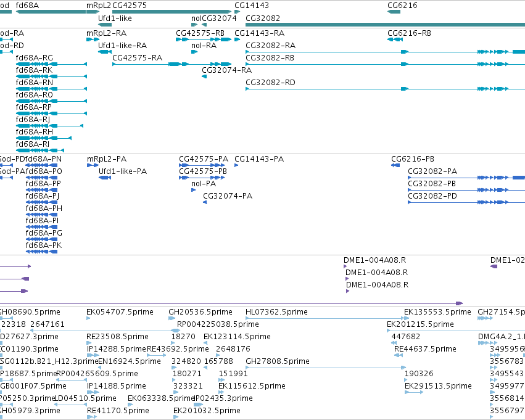Select the fd68A gene label
Image resolution: width=525 pixels, height=420 pixels.
(x=28, y=6)
